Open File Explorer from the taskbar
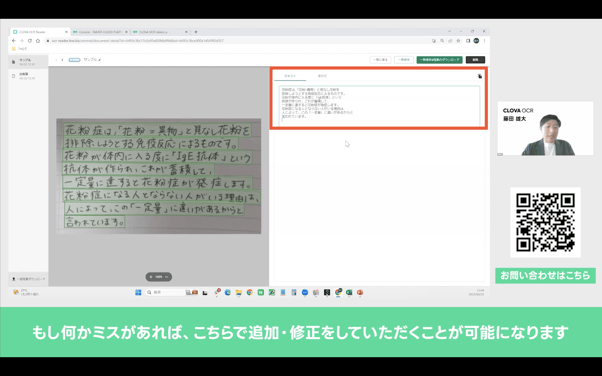The image size is (602, 376). (x=238, y=293)
